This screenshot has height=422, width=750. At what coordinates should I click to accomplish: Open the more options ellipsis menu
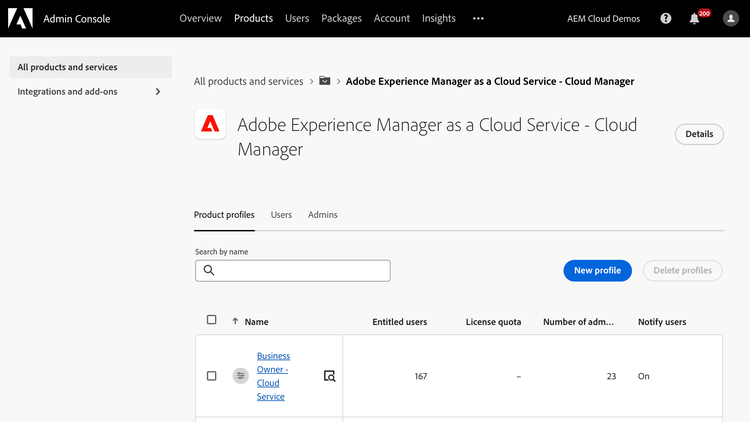pos(478,19)
